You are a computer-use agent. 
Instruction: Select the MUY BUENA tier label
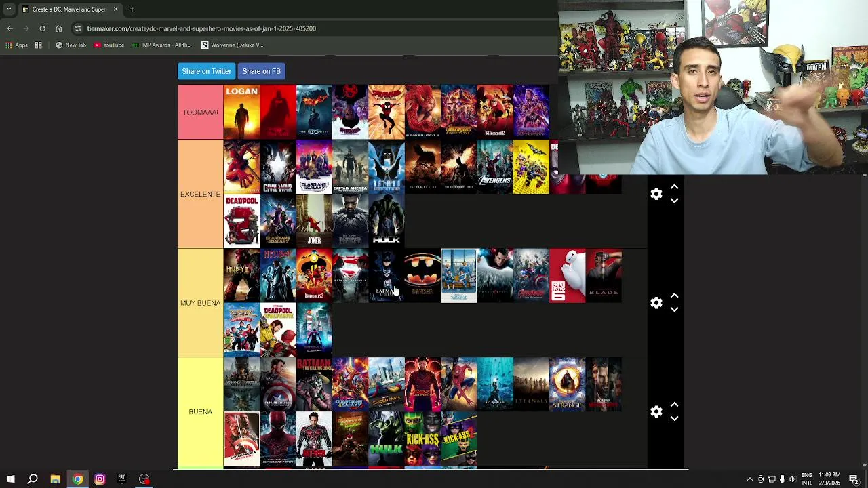(200, 303)
